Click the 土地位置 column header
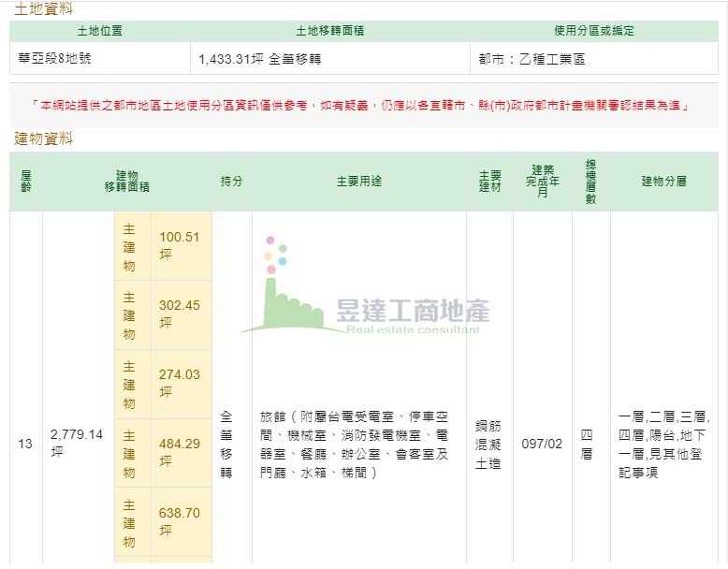The image size is (728, 569). click(99, 31)
